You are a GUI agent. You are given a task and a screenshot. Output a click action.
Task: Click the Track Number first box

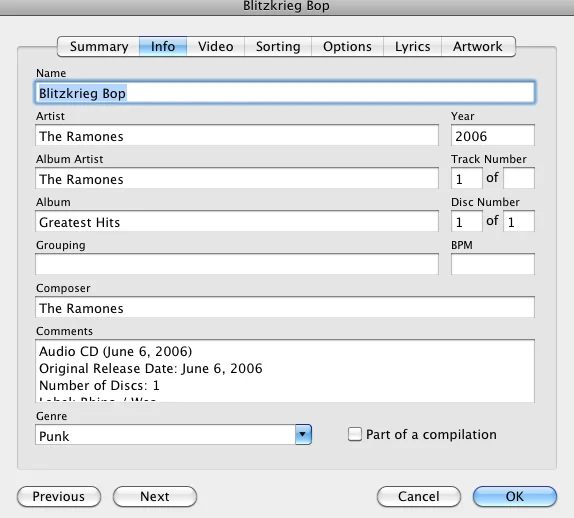[x=467, y=178]
